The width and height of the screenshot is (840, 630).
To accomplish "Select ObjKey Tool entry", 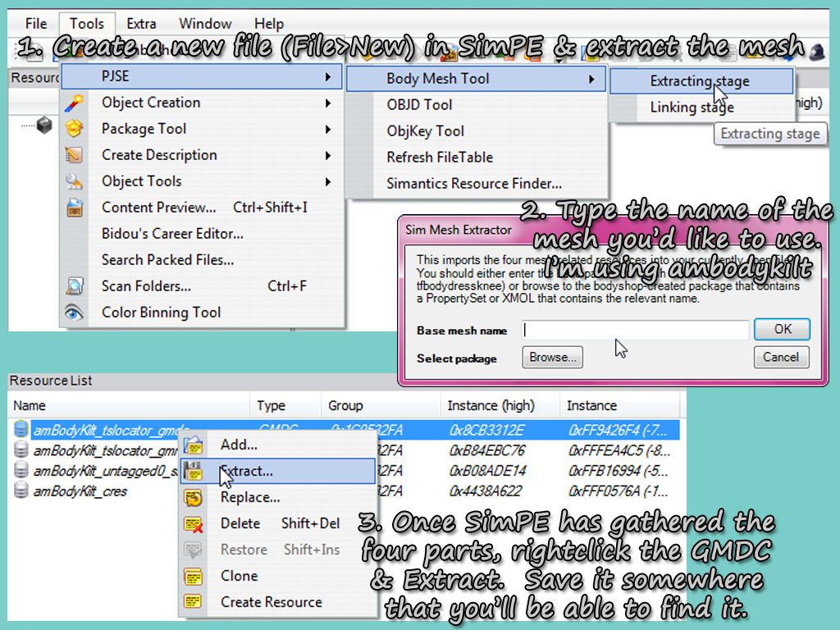I will coord(477,131).
